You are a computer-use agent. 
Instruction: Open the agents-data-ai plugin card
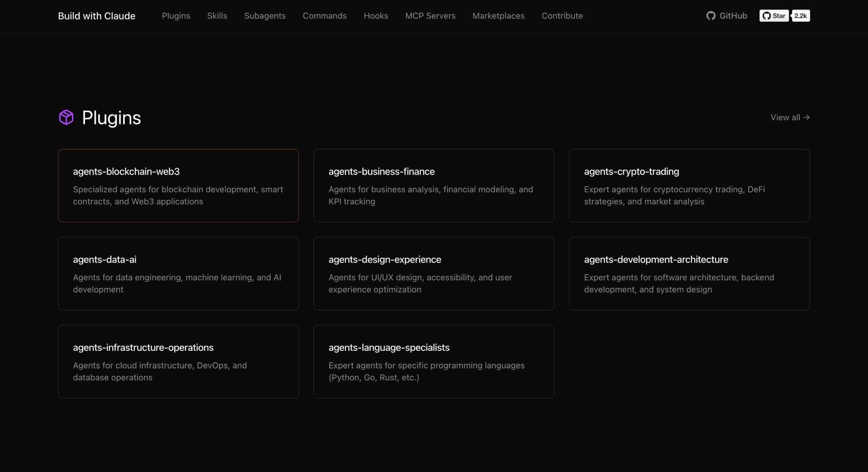coord(178,274)
